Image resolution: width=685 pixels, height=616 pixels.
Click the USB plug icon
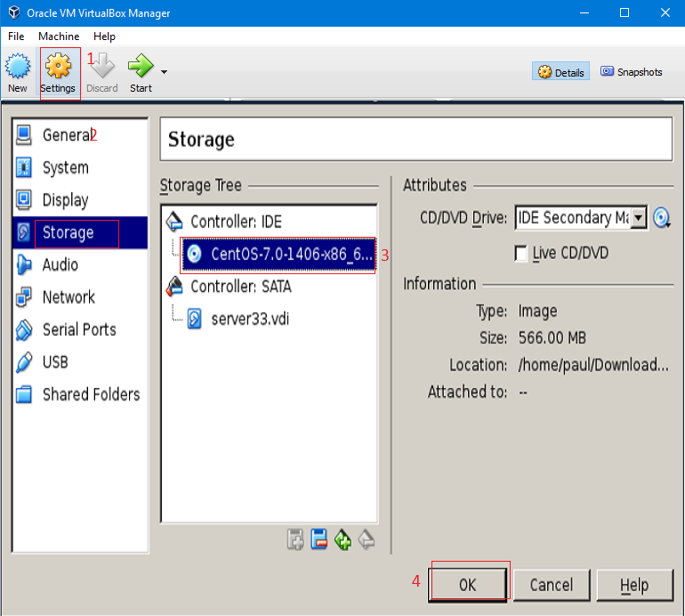tap(24, 362)
